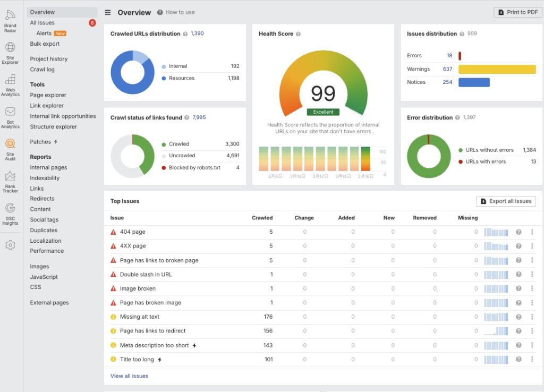
Task: Click help icon for 404 page issue
Action: click(518, 232)
